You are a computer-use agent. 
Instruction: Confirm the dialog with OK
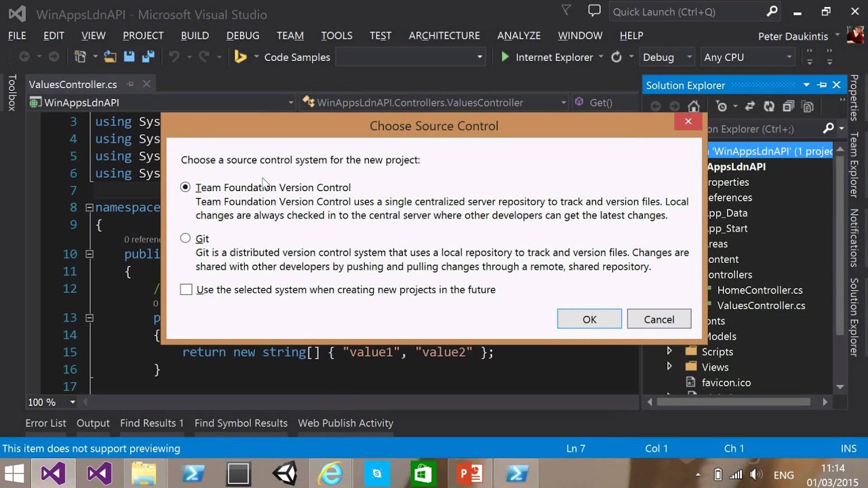(x=589, y=319)
